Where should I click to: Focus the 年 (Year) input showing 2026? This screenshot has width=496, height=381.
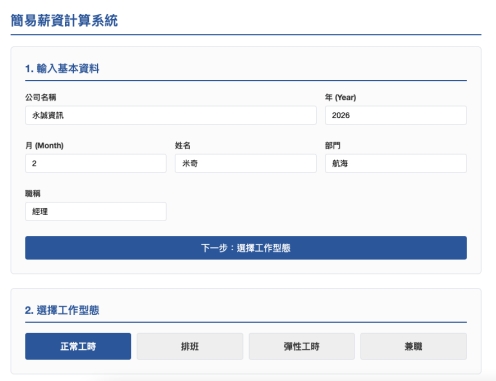pos(396,115)
